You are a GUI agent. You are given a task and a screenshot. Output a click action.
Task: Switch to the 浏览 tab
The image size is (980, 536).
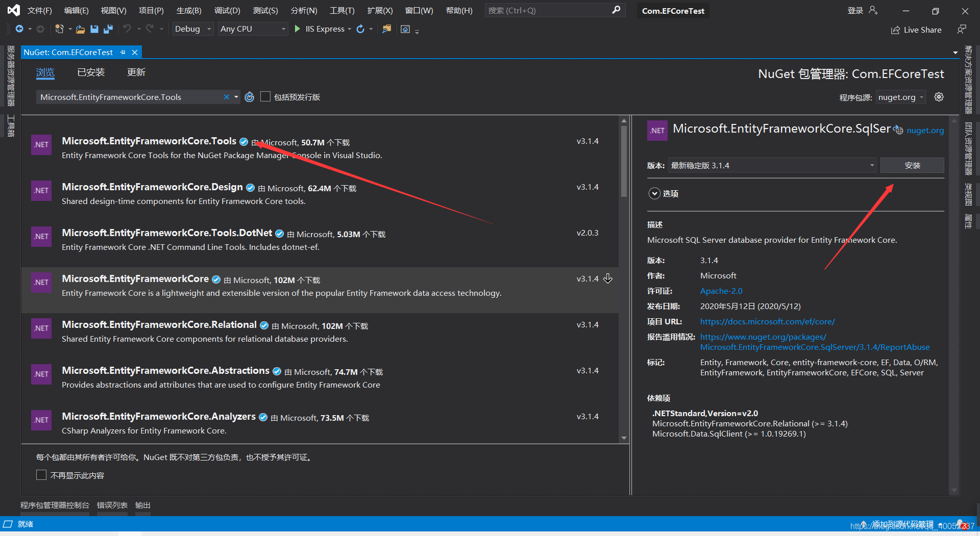pos(45,72)
